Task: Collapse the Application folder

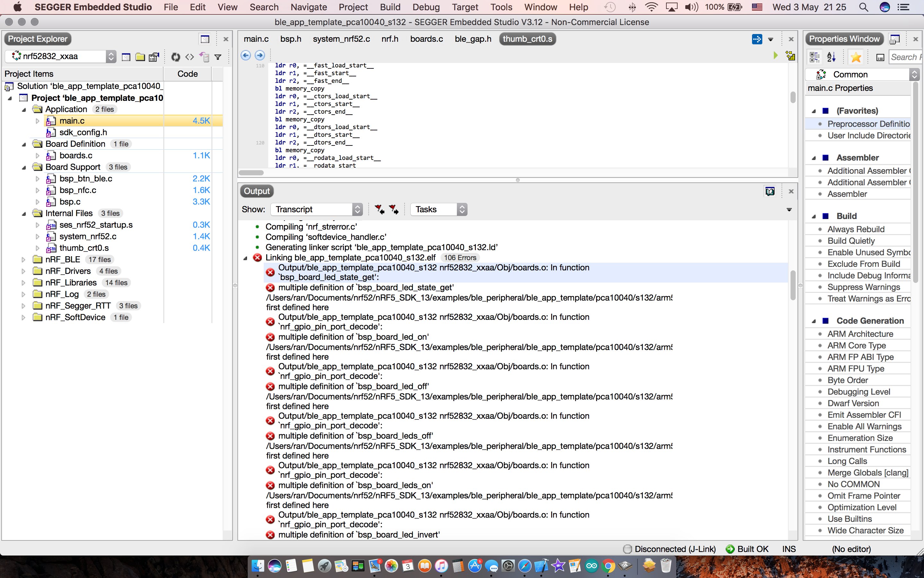Action: 24,110
